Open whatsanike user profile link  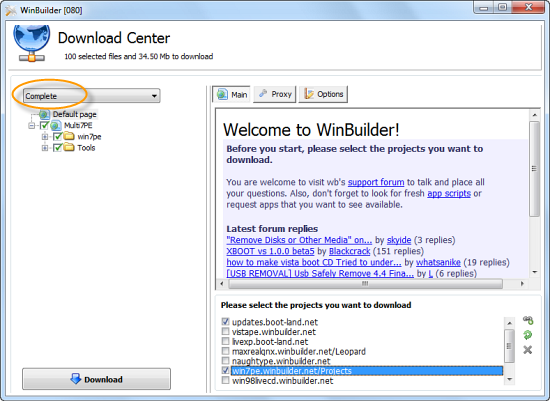[438, 262]
